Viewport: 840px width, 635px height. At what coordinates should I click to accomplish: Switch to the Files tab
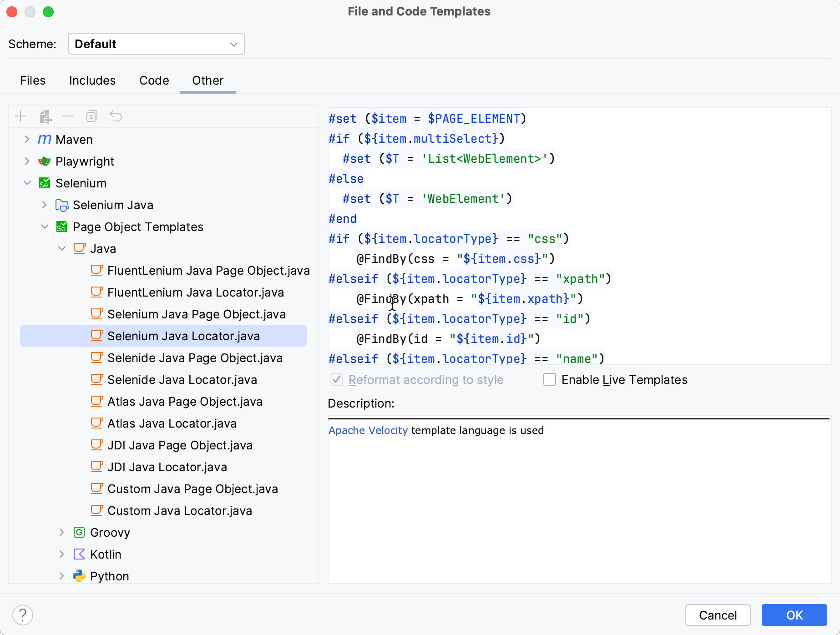32,80
